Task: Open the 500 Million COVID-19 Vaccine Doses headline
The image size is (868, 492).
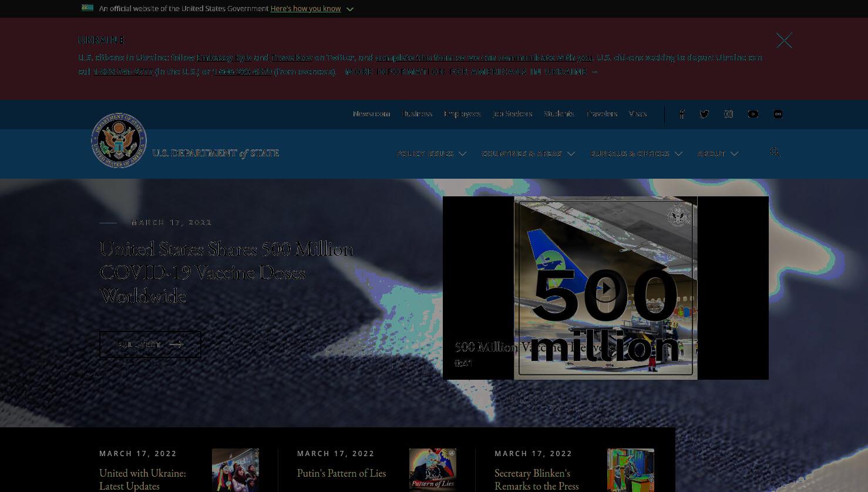Action: [226, 272]
